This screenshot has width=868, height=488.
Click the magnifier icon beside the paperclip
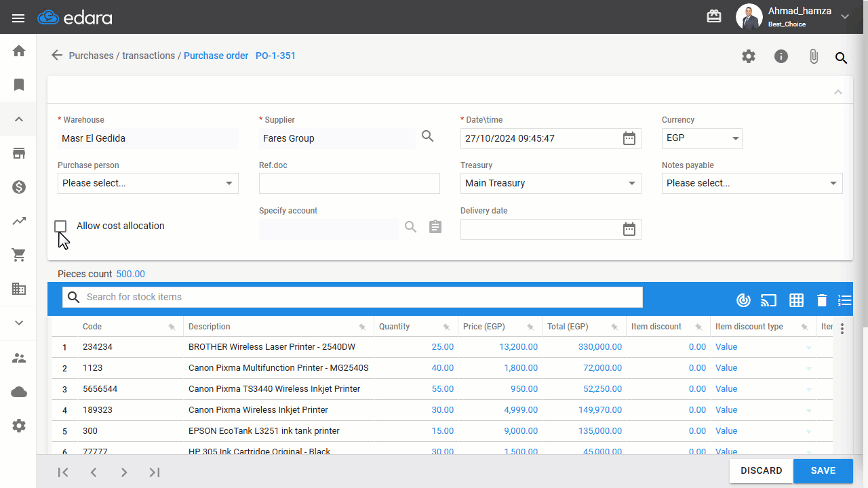tap(841, 58)
